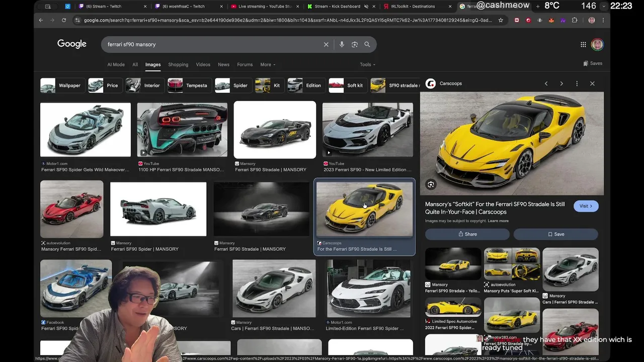644x362 pixels.
Task: Clear the search box with the X icon
Action: click(326, 44)
